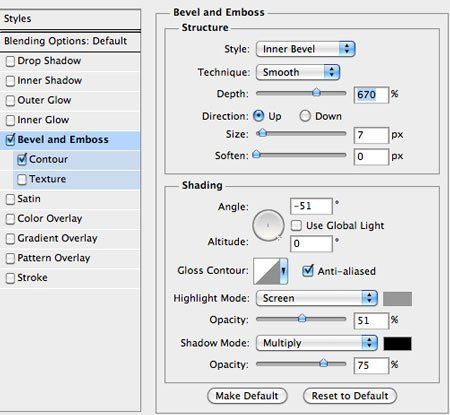Toggle the Anti-aliased checkbox
The image size is (450, 415).
click(x=308, y=271)
